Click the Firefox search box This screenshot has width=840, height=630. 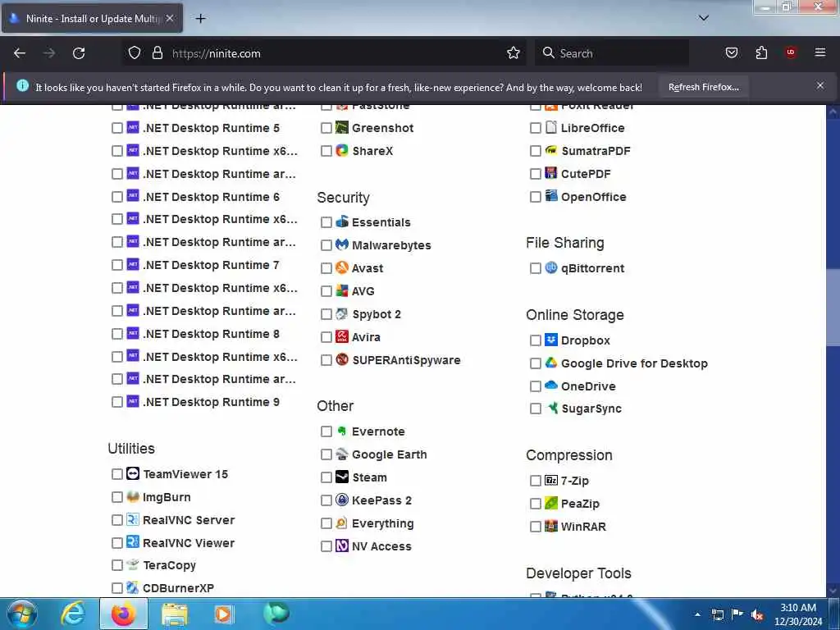[x=612, y=53]
